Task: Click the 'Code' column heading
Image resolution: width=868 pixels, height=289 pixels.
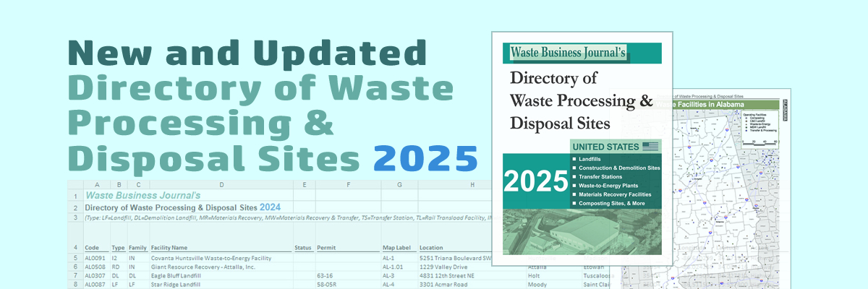Action: (92, 248)
